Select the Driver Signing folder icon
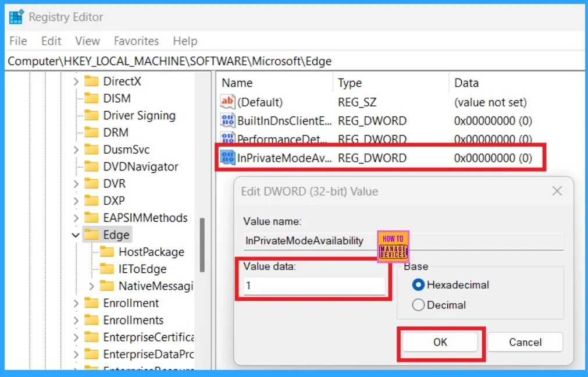588x377 pixels. pyautogui.click(x=91, y=115)
